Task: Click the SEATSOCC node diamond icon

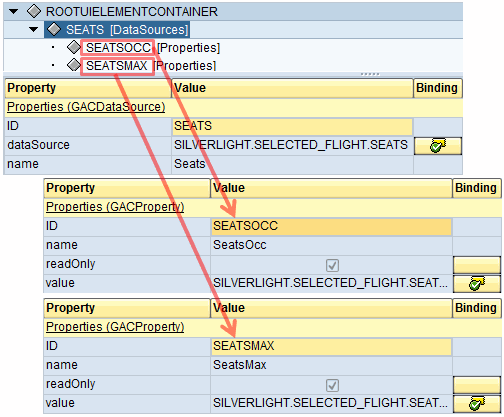Action: point(74,47)
